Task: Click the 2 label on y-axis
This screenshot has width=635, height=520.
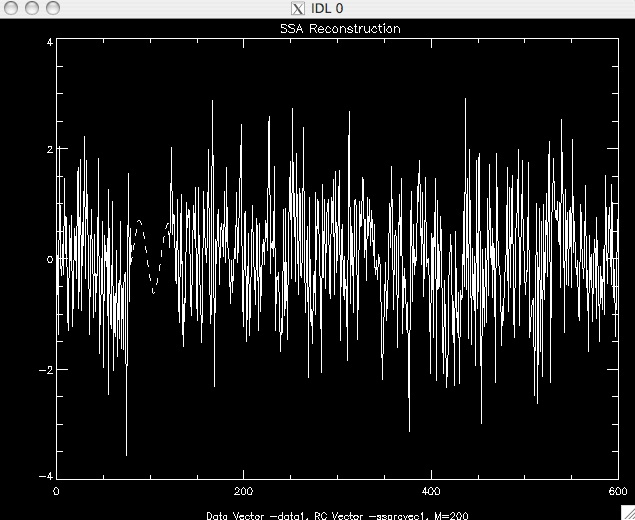Action: click(x=50, y=149)
